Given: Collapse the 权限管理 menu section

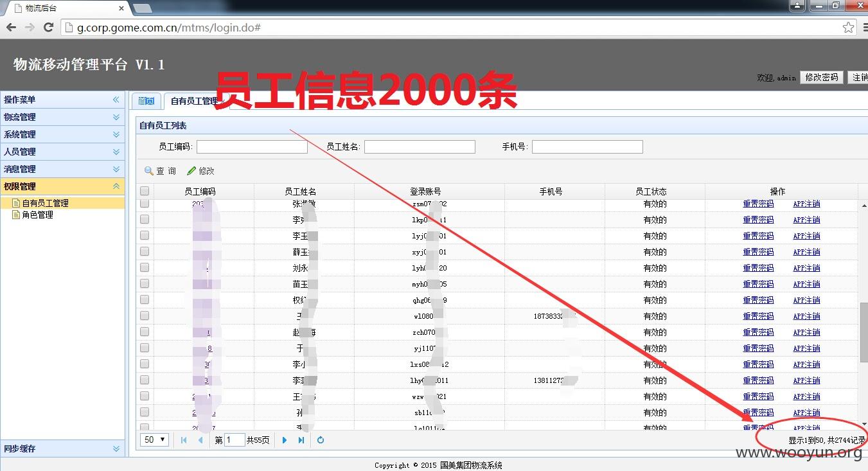Looking at the screenshot, I should coord(62,186).
